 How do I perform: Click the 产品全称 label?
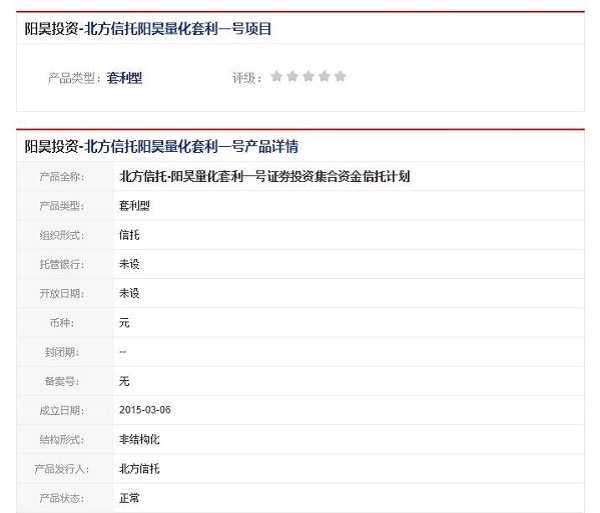[62, 177]
